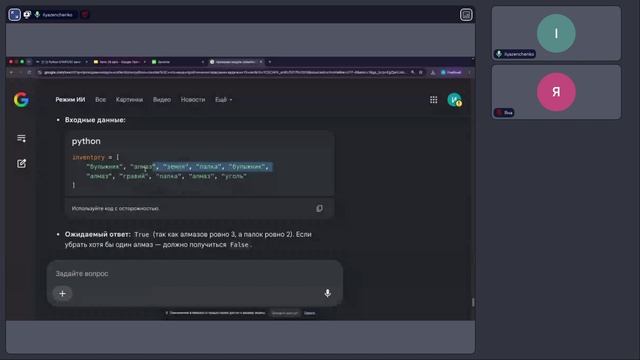This screenshot has width=640, height=360.
Task: Close the active Google search tab
Action: [x=261, y=62]
